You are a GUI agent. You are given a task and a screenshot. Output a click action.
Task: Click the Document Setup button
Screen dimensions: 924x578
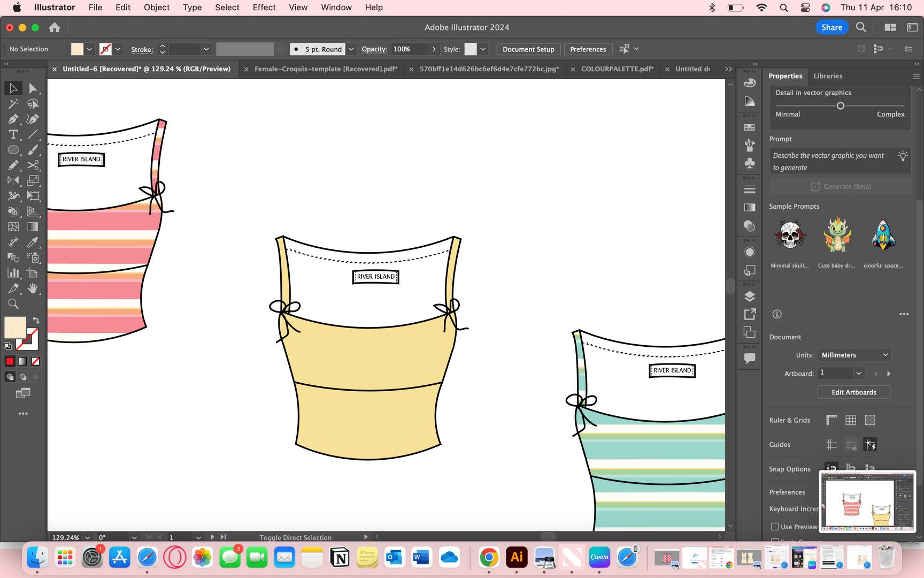[528, 49]
